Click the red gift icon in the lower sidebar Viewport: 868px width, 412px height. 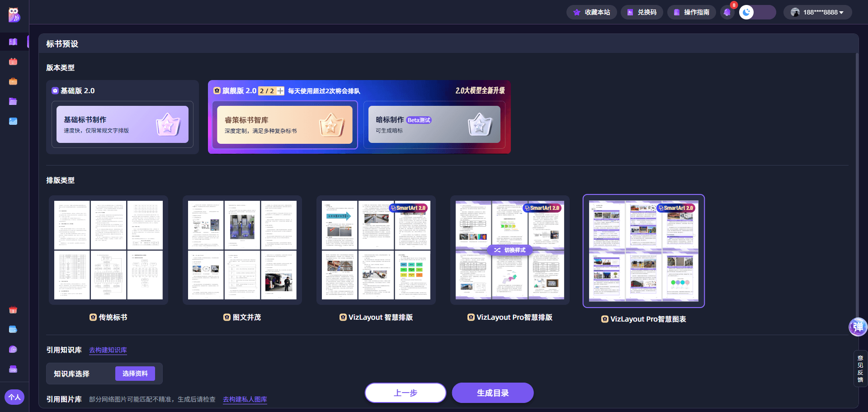pyautogui.click(x=13, y=310)
